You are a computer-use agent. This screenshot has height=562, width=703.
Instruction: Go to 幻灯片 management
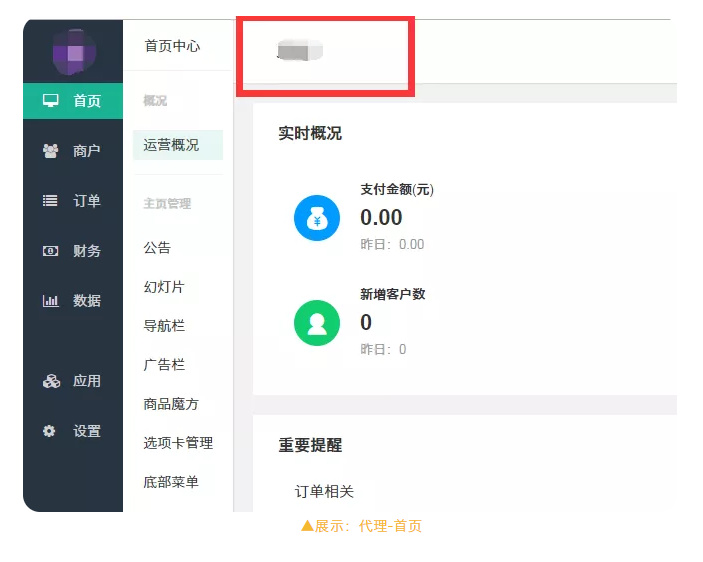tap(164, 286)
